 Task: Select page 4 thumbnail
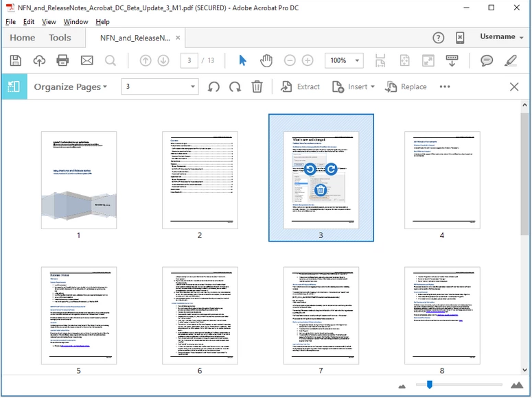442,180
